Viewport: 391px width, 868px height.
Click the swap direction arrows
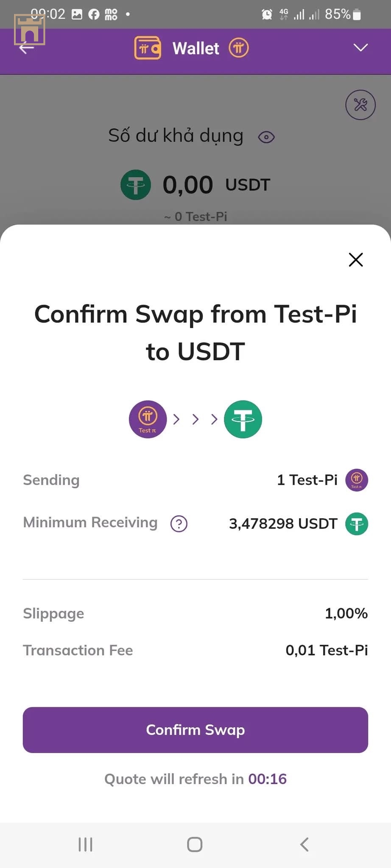point(195,420)
